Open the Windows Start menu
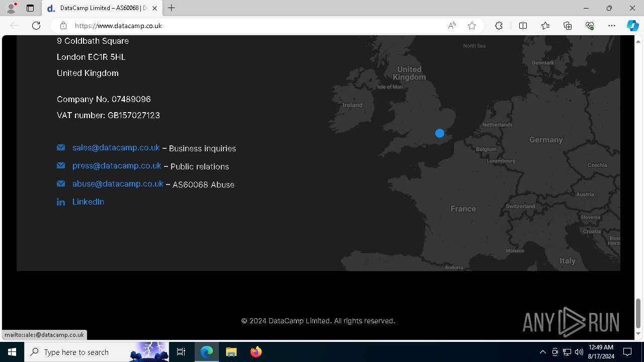The width and height of the screenshot is (644, 362). click(12, 352)
